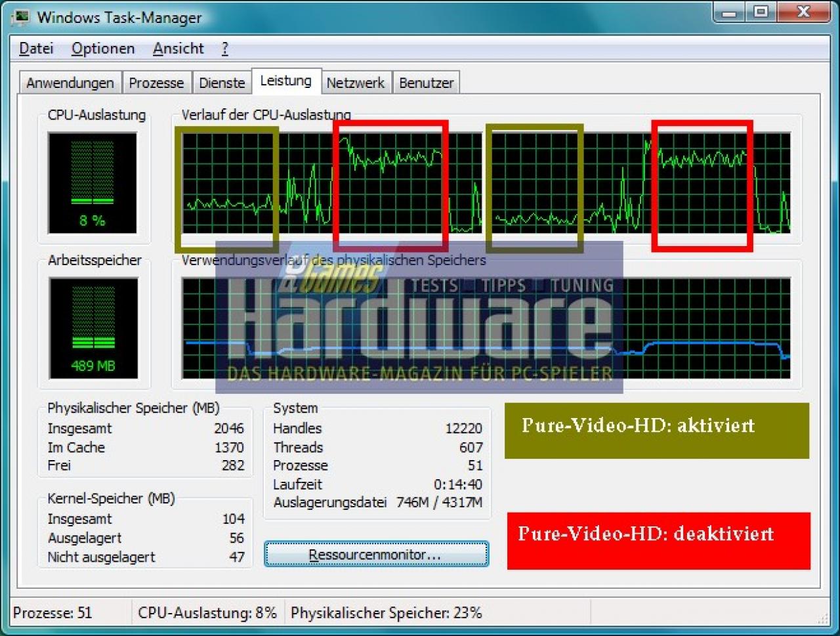Click the window resize grip in status bar

coord(822,618)
